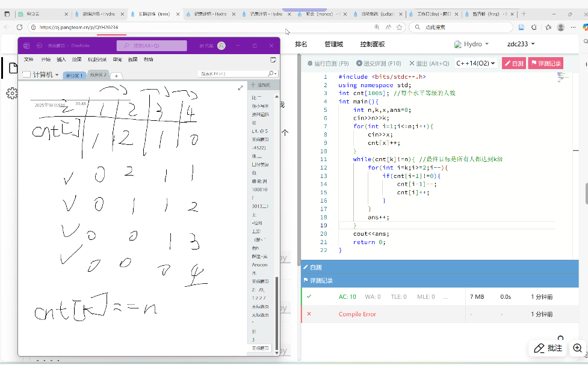
Task: Open OneNote account profile icon
Action: pos(222,46)
